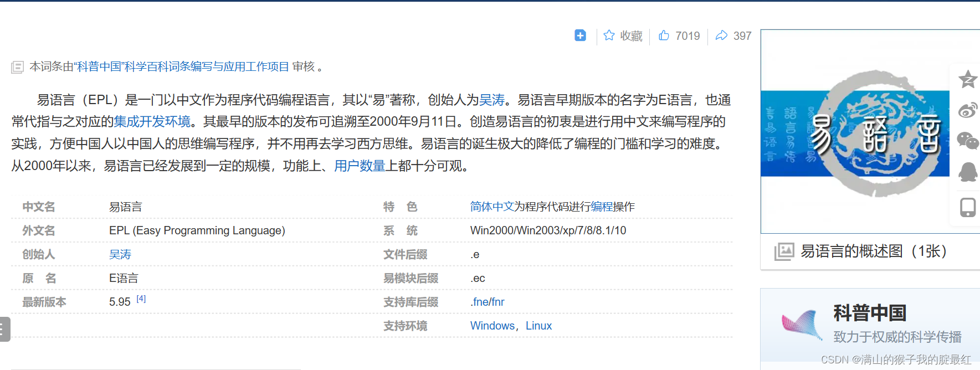The image size is (980, 370).
Task: Click the share count 397
Action: [x=742, y=36]
